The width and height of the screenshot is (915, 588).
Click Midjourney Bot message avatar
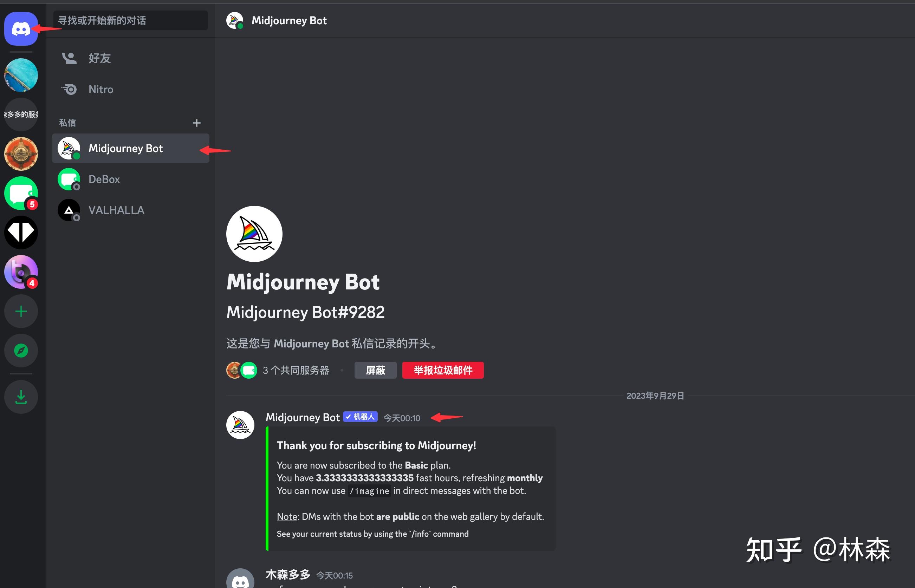coord(240,425)
